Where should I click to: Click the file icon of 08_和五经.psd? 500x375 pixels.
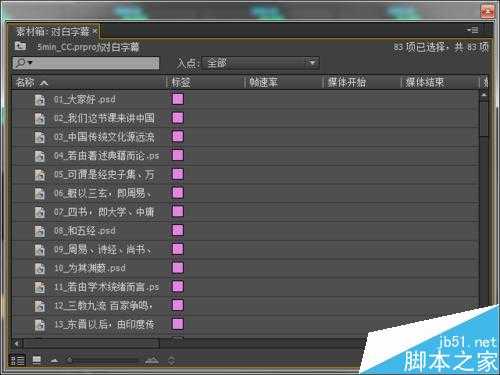40,231
